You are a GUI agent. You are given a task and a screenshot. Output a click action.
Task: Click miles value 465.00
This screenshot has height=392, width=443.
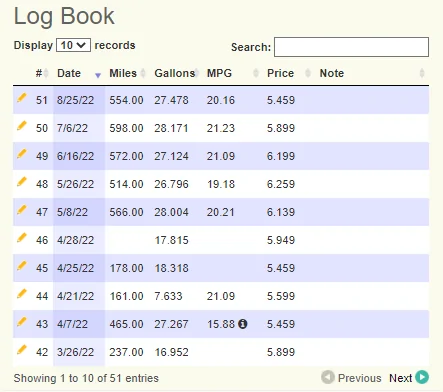coord(126,324)
